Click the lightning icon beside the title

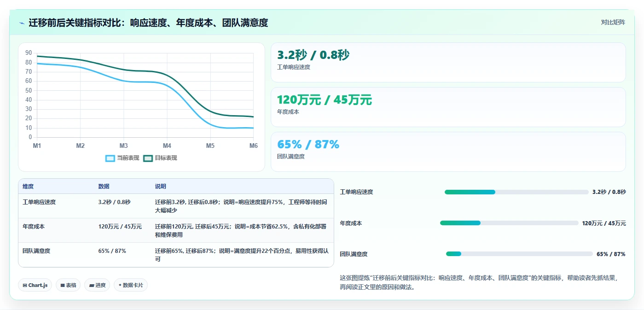(22, 23)
